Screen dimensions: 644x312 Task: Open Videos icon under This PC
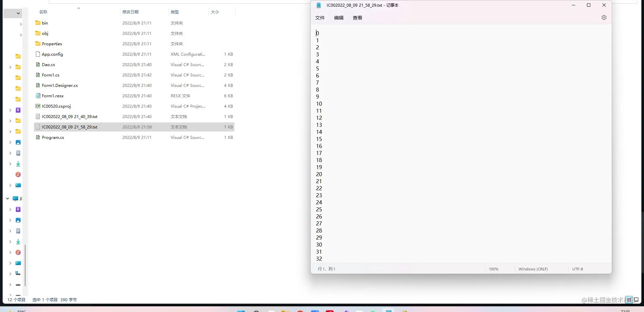18,209
